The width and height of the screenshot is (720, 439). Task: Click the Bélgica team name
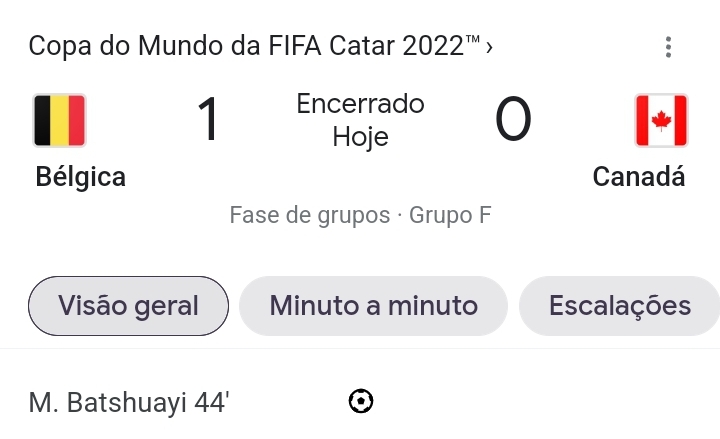80,177
